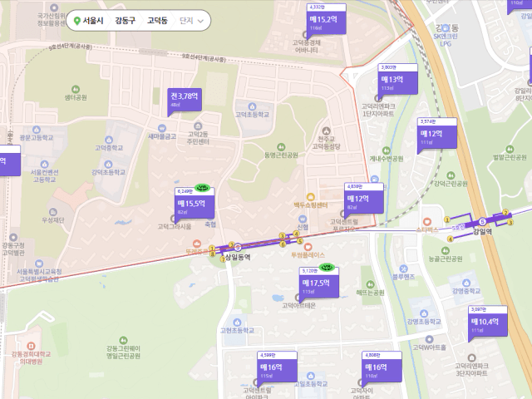Viewport: 532px width, 399px height.
Task: Click exit 5 marker of 상일동역
Action: point(300,241)
